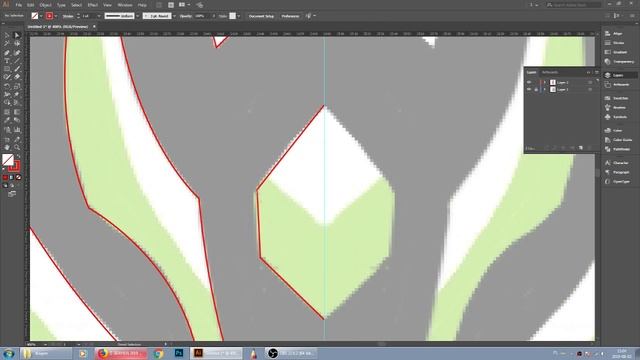Open variable width profile dropdown
The image size is (640, 360).
click(138, 16)
